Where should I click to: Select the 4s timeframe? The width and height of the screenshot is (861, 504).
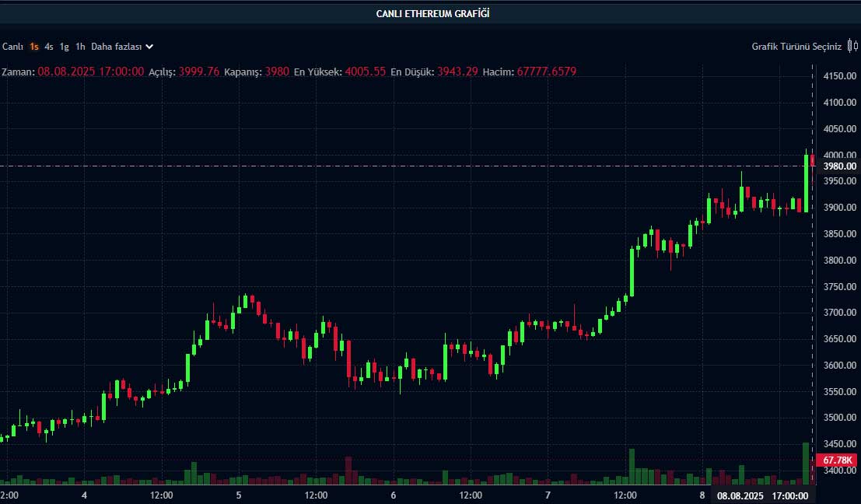tap(49, 47)
